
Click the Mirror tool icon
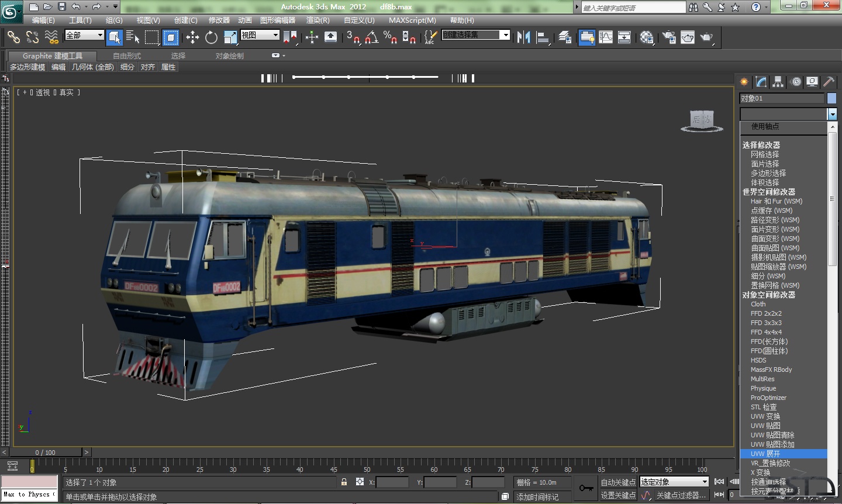(x=523, y=37)
